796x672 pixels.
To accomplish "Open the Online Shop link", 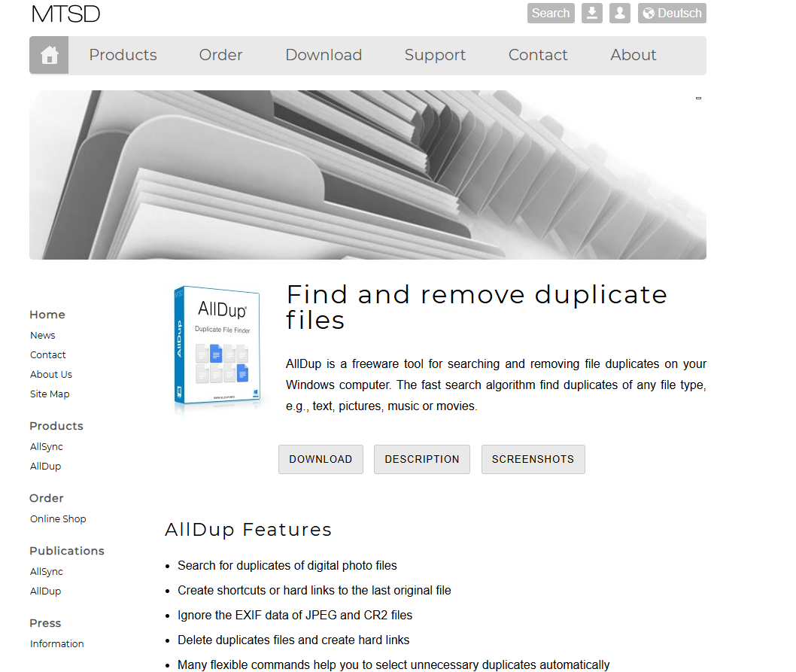I will (58, 519).
